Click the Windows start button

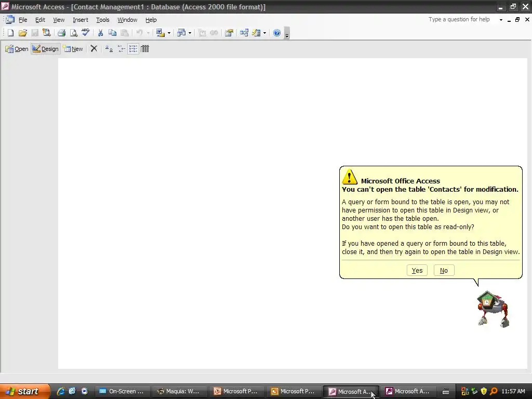(x=25, y=391)
